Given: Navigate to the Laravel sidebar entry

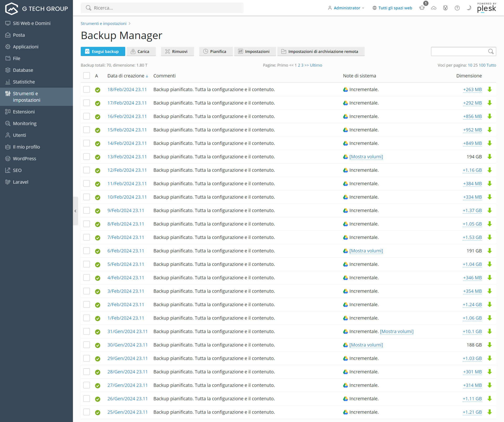Looking at the screenshot, I should pos(20,182).
